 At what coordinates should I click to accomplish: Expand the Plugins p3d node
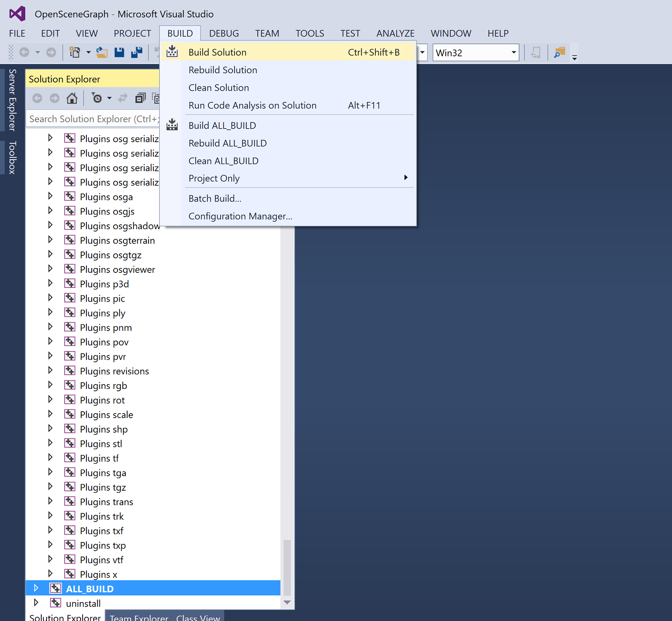50,283
